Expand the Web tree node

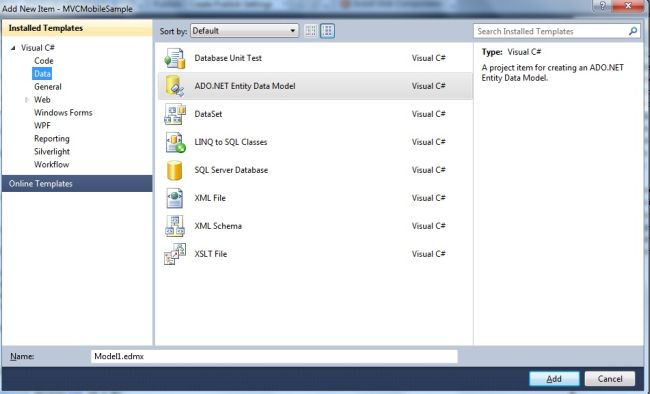[x=26, y=100]
